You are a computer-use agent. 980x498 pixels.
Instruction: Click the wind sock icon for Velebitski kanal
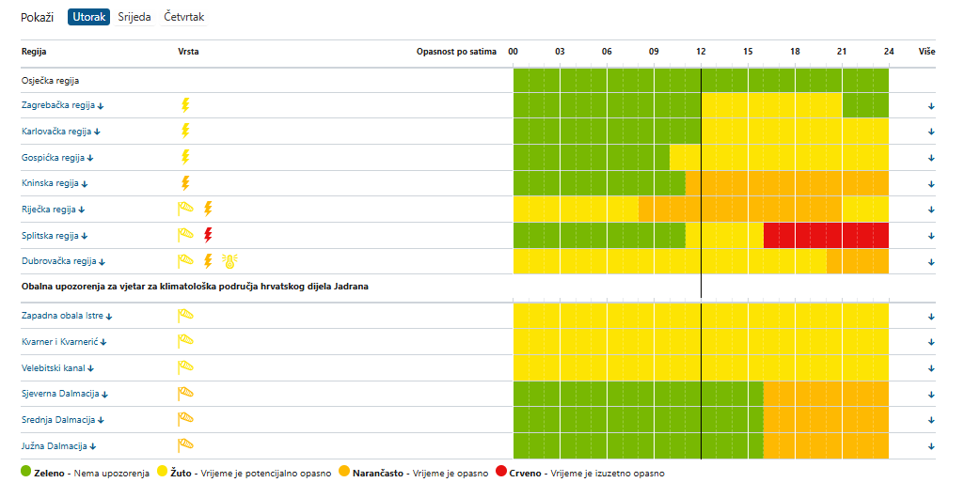(185, 367)
